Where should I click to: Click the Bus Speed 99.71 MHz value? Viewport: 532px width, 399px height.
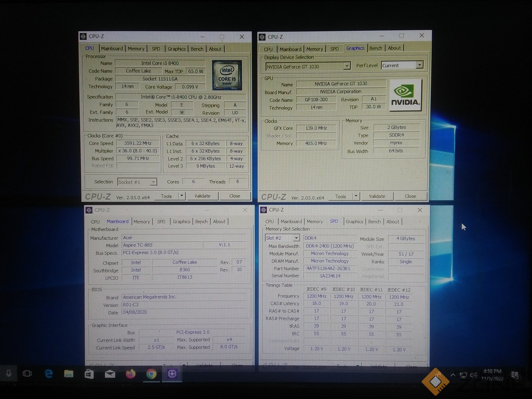[138, 158]
